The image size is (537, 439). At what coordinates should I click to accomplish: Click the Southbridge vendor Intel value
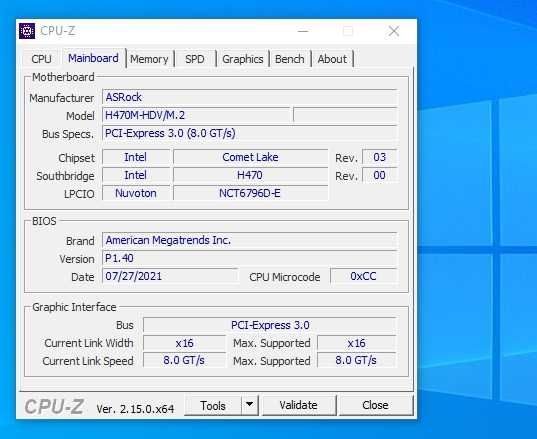(136, 175)
